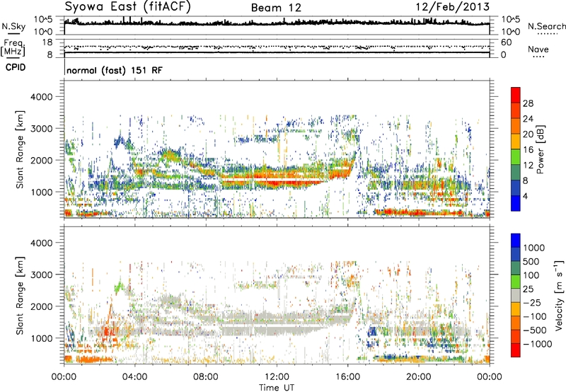This screenshot has width=566, height=392.
Task: Select the '500' label on Velocity colorbar
Action: click(x=533, y=262)
